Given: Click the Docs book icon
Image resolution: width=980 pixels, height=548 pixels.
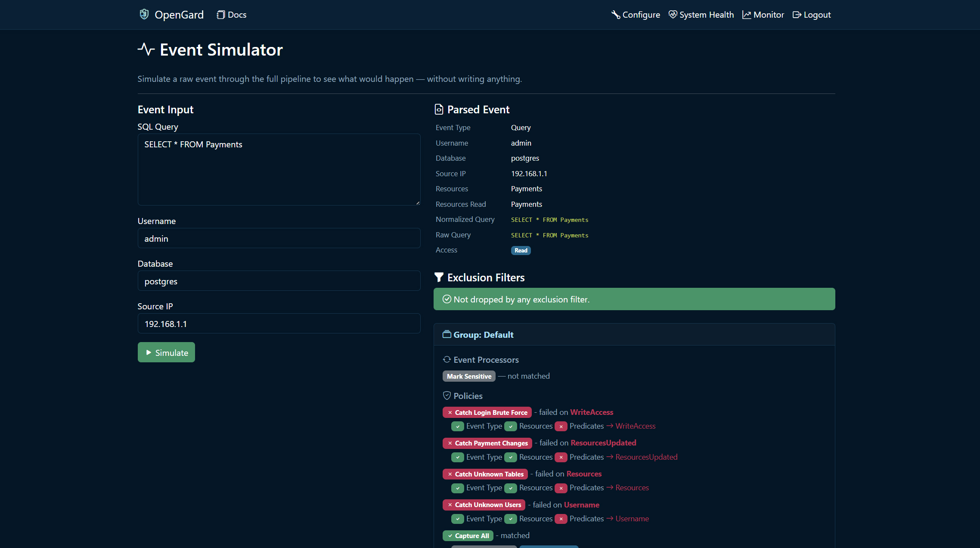Looking at the screenshot, I should point(220,14).
